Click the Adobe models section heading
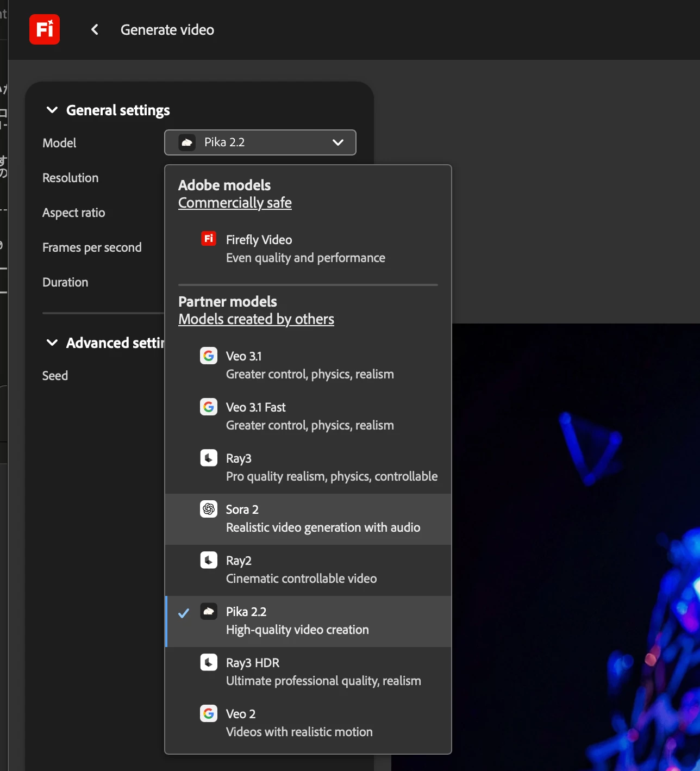This screenshot has height=771, width=700. coord(224,185)
